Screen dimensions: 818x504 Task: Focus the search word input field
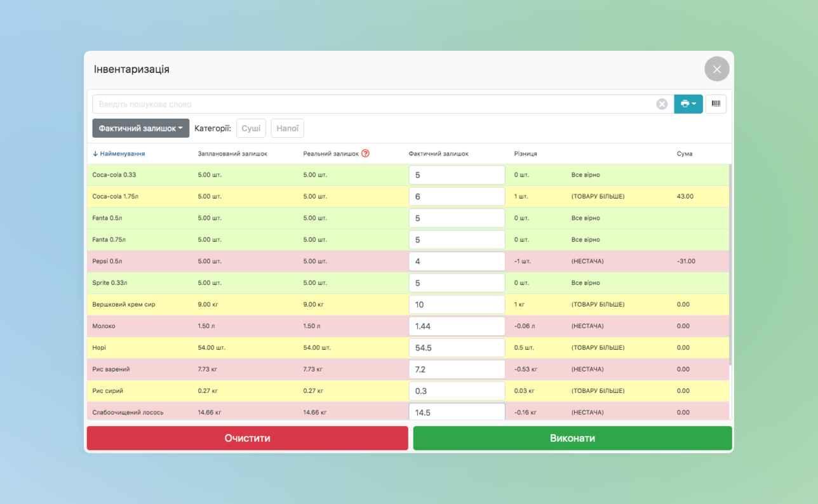[375, 104]
